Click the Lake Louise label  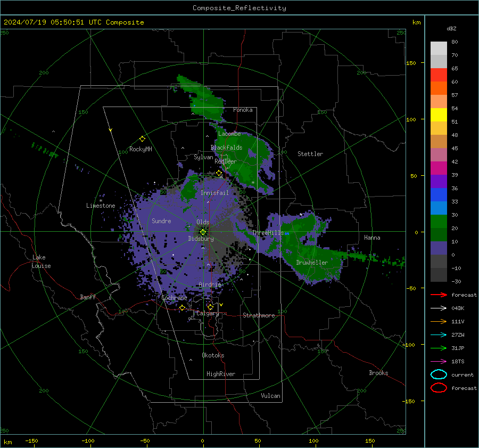point(41,262)
